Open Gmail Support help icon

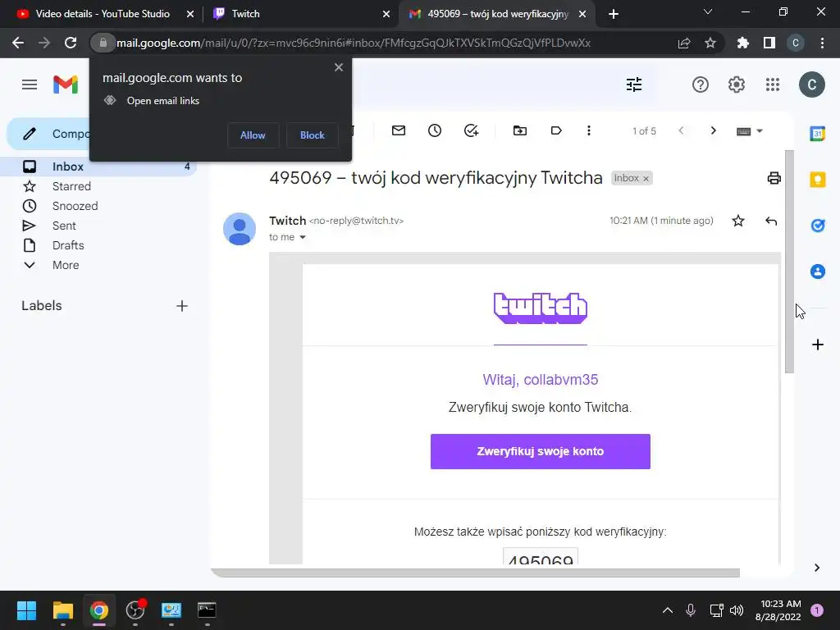[701, 84]
